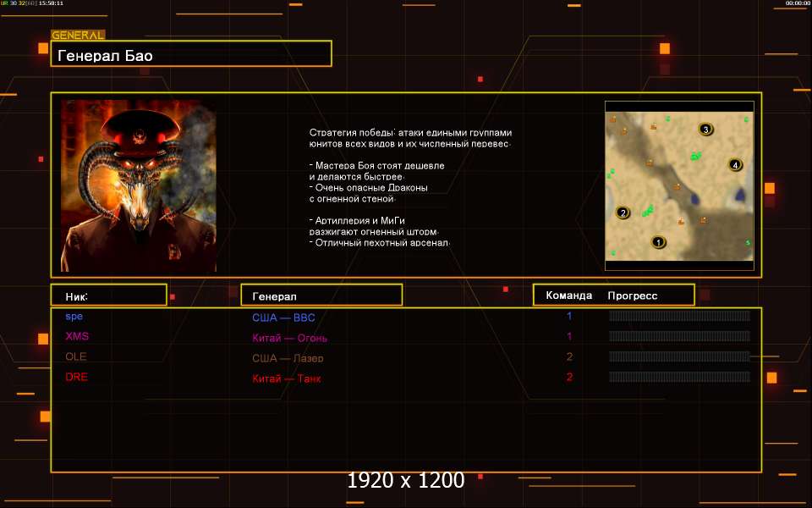This screenshot has width=812, height=508.
Task: Click the FPS and clock readout at top left
Action: [32, 3]
